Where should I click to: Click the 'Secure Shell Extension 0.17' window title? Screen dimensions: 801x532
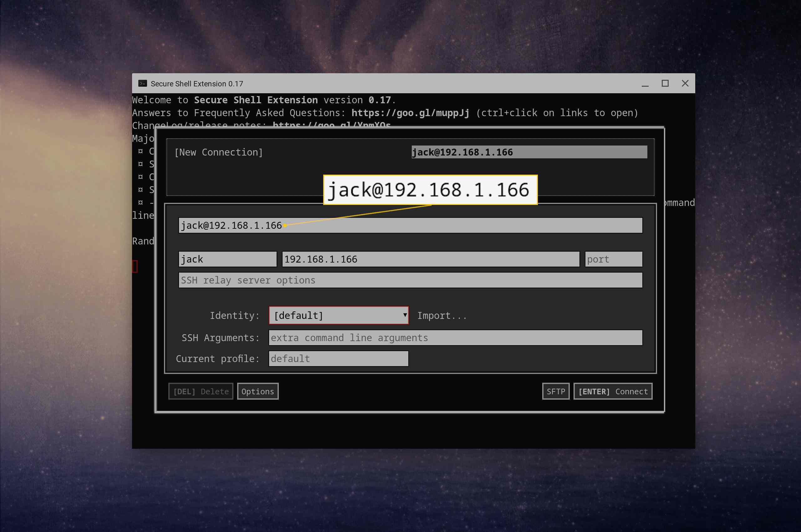pos(197,84)
